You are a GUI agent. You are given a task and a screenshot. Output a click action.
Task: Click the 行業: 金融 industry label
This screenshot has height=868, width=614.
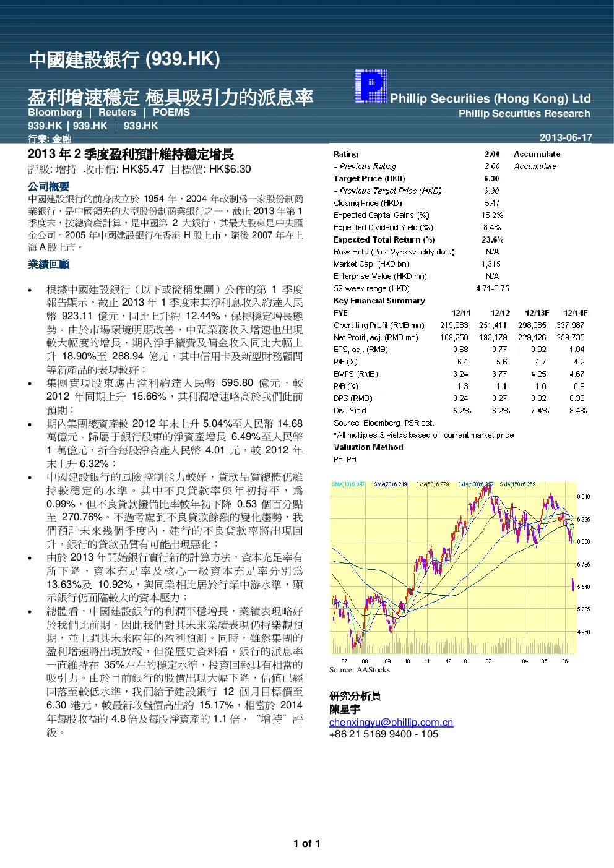[50, 139]
